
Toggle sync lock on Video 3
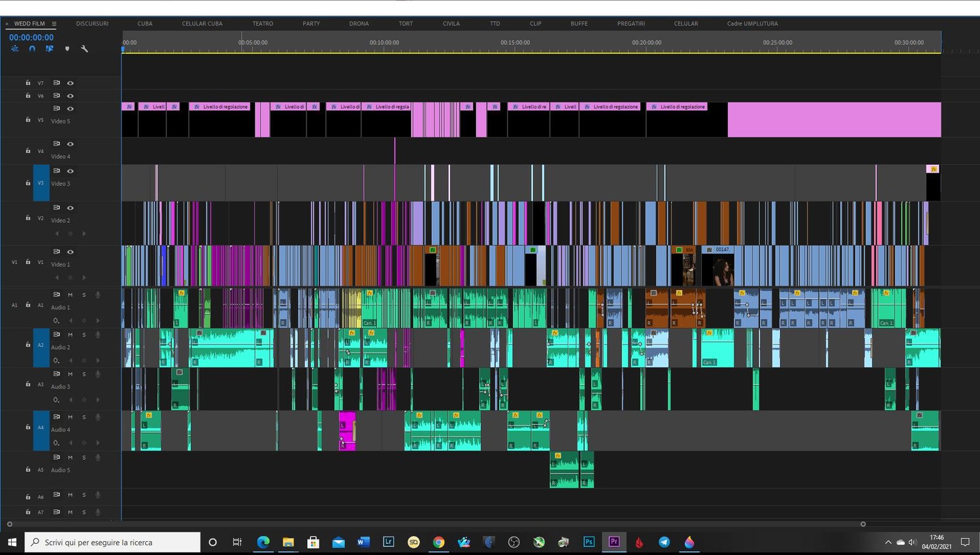coord(57,171)
